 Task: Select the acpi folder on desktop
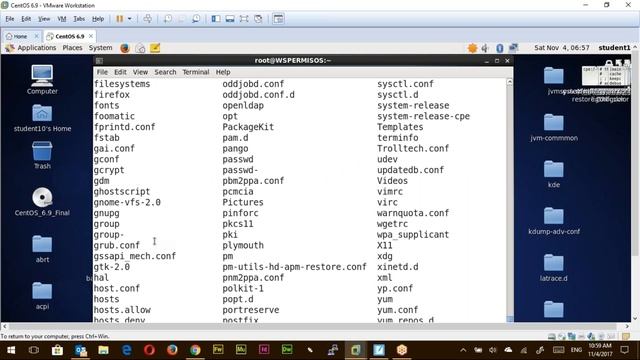point(42,296)
